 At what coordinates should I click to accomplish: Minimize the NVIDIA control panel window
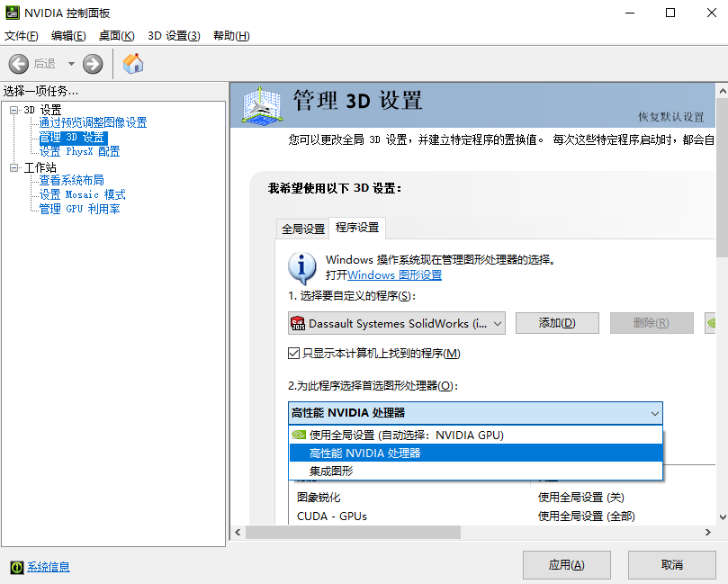tap(630, 13)
